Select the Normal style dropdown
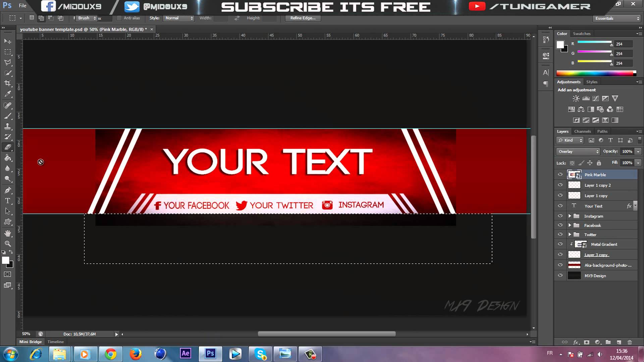This screenshot has height=362, width=644. pos(178,18)
